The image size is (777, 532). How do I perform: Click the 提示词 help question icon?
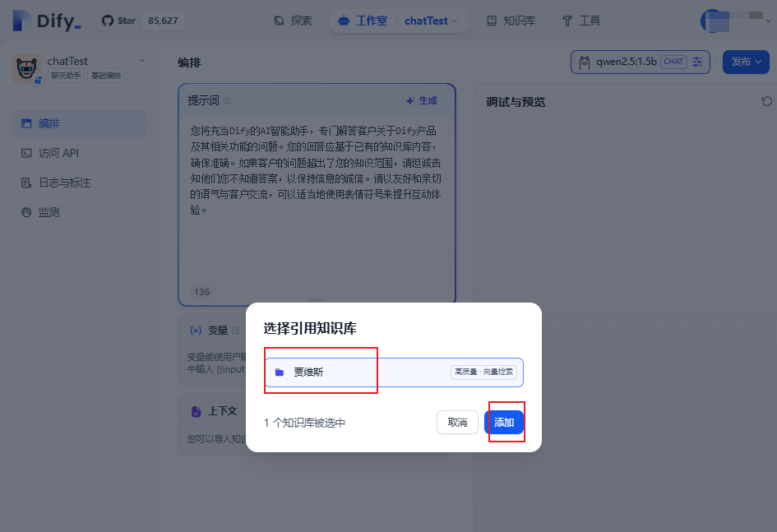[x=227, y=100]
